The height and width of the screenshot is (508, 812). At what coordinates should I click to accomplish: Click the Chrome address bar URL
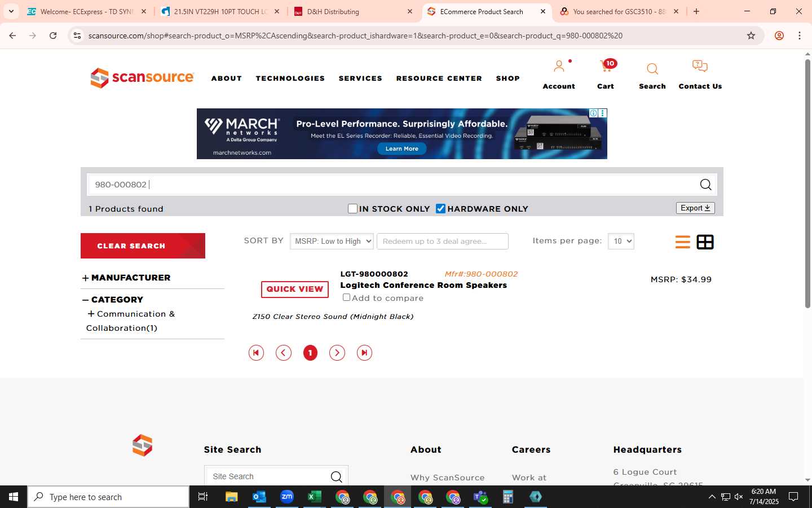pos(355,36)
